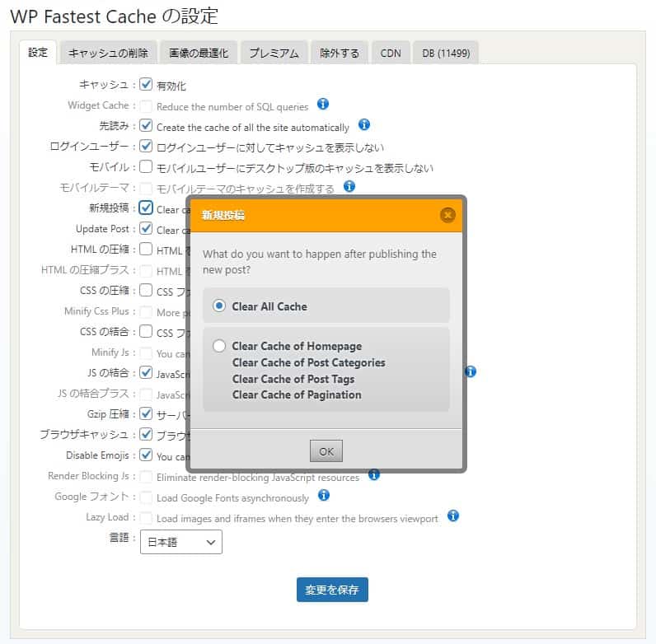Toggle the キャッシュ 有効化 checkbox
Viewport: 656px width, 644px height.
tap(146, 84)
